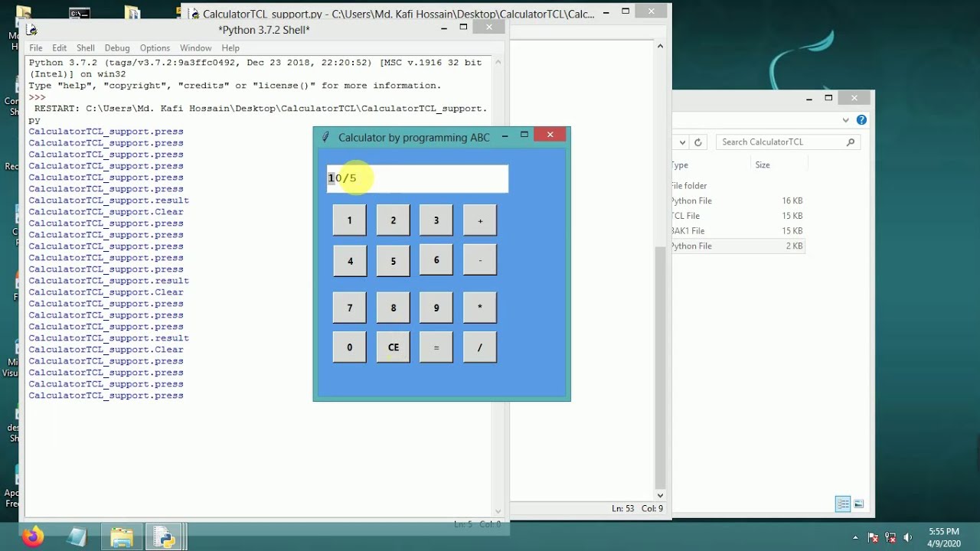
Task: Sort Explorer files by Type column
Action: pyautogui.click(x=680, y=165)
